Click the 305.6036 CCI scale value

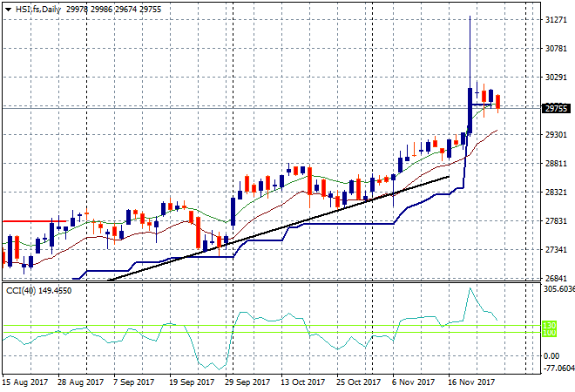click(558, 289)
